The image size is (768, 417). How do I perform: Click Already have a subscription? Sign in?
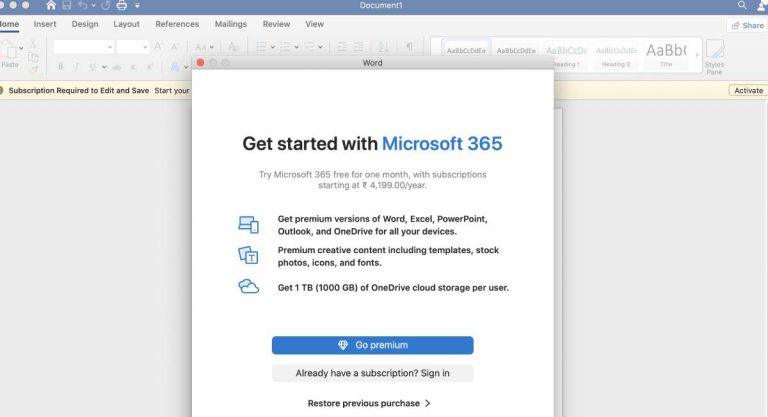pyautogui.click(x=373, y=373)
